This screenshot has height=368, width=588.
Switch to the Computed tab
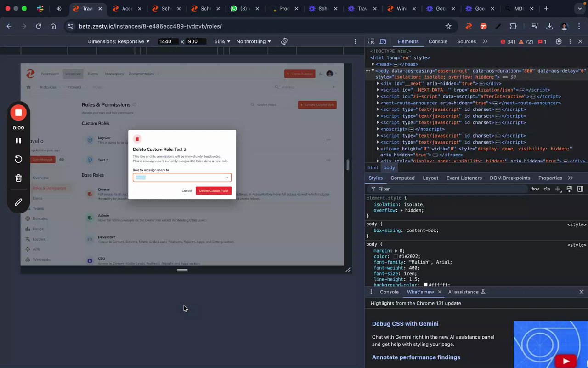coord(402,178)
